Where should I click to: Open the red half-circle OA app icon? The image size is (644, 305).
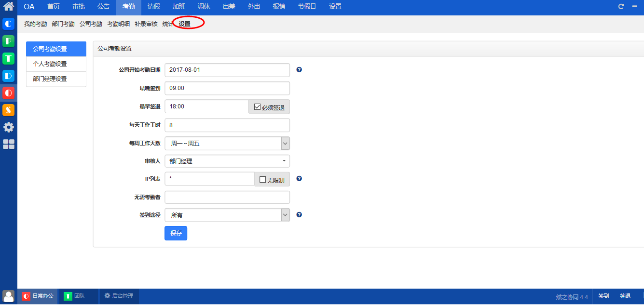click(9, 93)
